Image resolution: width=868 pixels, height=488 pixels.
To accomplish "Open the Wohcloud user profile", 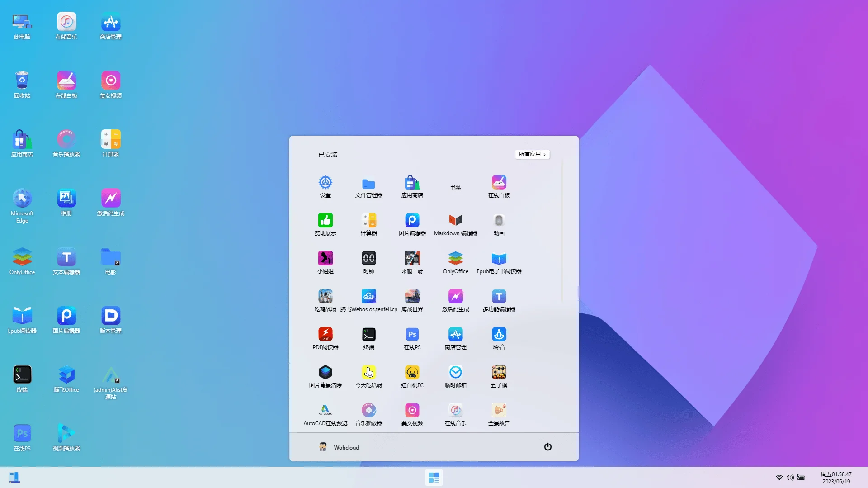I will click(339, 447).
